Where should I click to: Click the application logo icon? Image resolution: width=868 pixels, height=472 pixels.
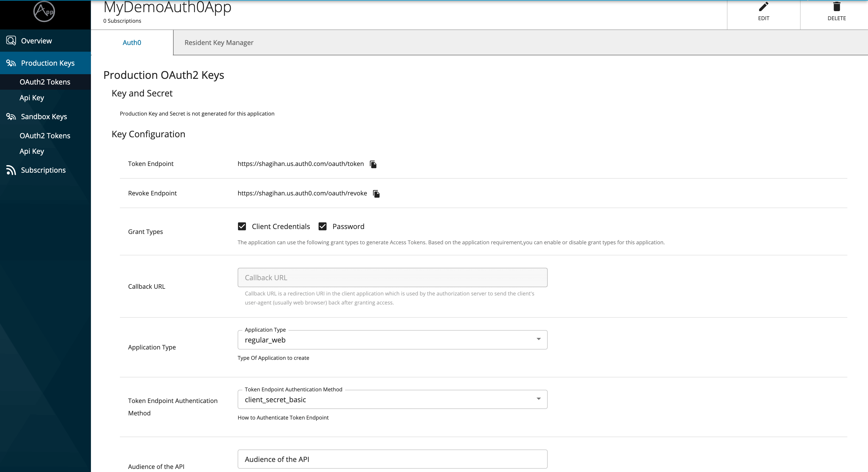(x=44, y=11)
